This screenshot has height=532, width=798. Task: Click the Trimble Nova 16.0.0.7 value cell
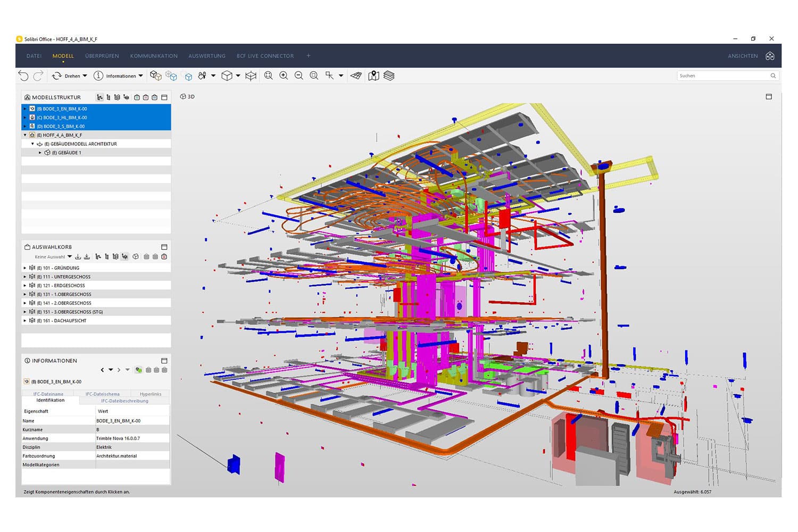tap(132, 438)
